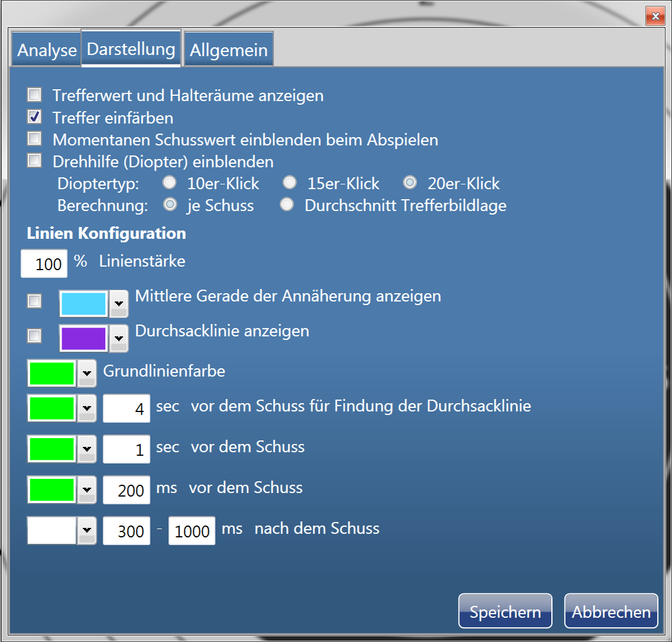Enable Mittlere Gerade der Annäherung checkbox

pos(35,301)
